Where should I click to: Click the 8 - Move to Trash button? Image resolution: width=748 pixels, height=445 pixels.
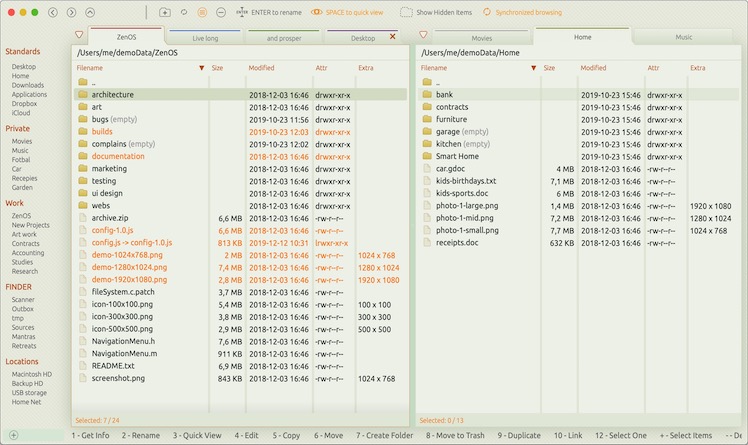click(x=455, y=435)
